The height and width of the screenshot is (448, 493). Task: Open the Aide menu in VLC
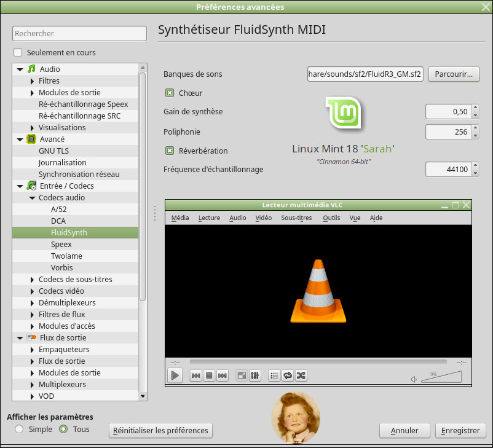click(x=376, y=218)
